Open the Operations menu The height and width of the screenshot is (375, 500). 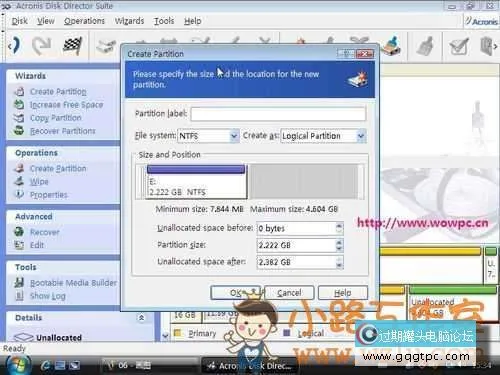tap(84, 21)
